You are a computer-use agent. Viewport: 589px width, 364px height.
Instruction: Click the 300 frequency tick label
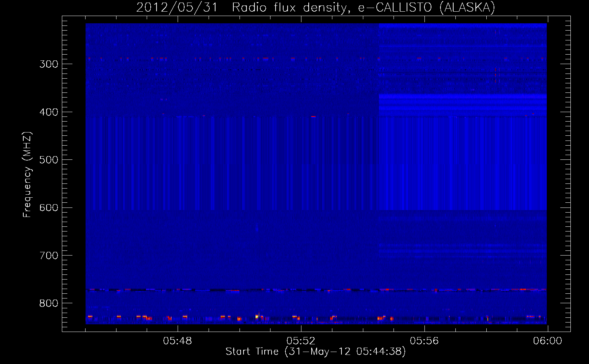(x=49, y=64)
